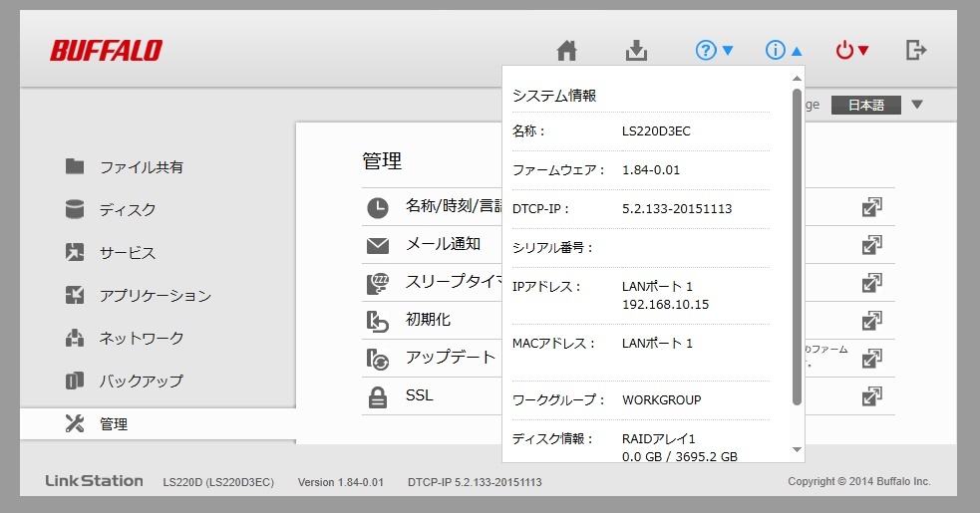Click popout icon on 初期化 row
Screen dimensions: 980x513
point(872,321)
